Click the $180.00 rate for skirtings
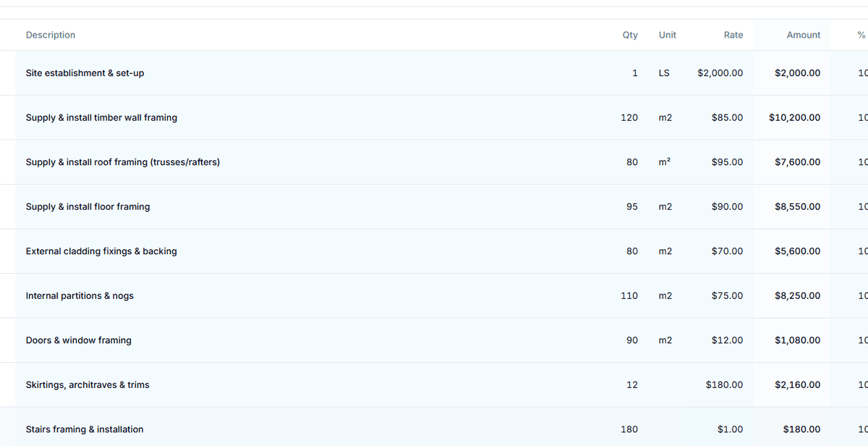The height and width of the screenshot is (446, 868). (724, 385)
